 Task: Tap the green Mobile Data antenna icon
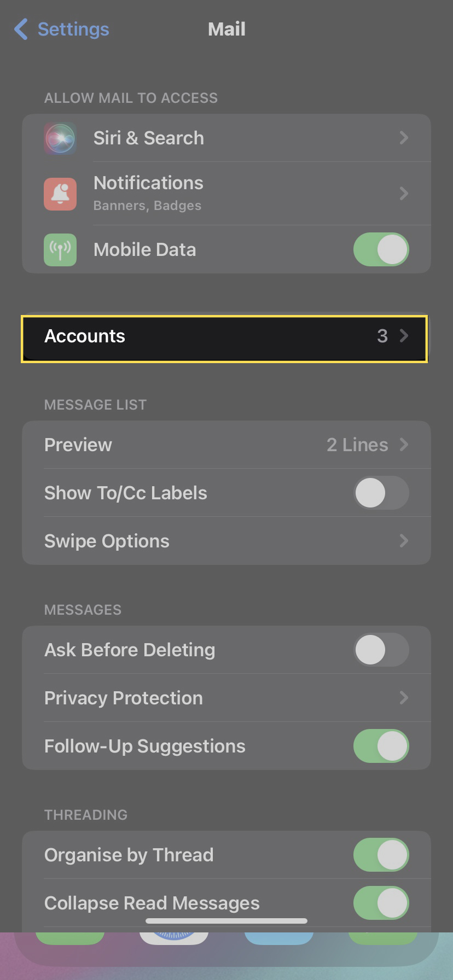point(60,250)
